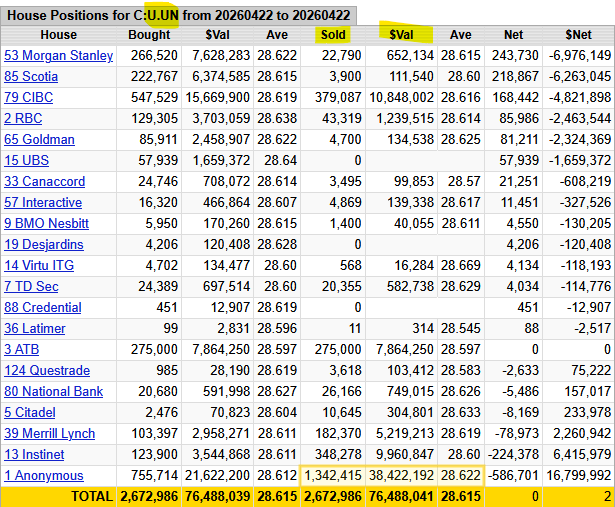Select Anonymous sold cell 1,342,415

tap(333, 476)
